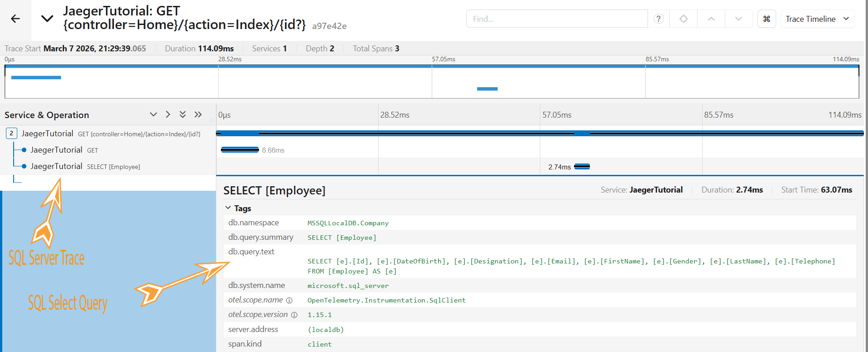Jump to previous search result arrow
868x352 pixels.
711,19
